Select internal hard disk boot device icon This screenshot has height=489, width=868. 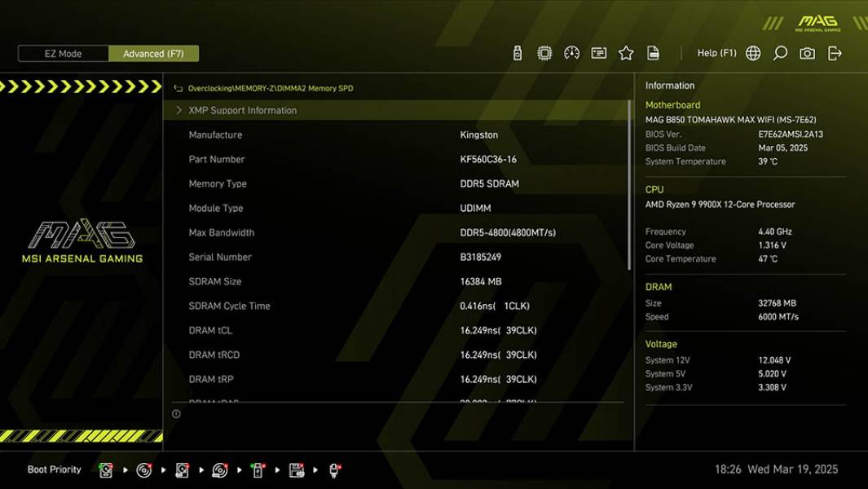click(106, 470)
